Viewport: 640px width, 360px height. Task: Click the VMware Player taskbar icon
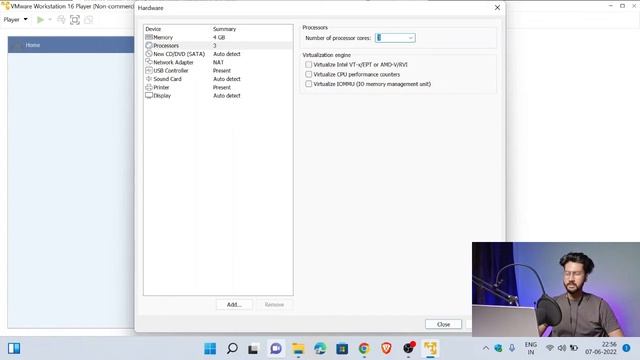click(x=430, y=349)
